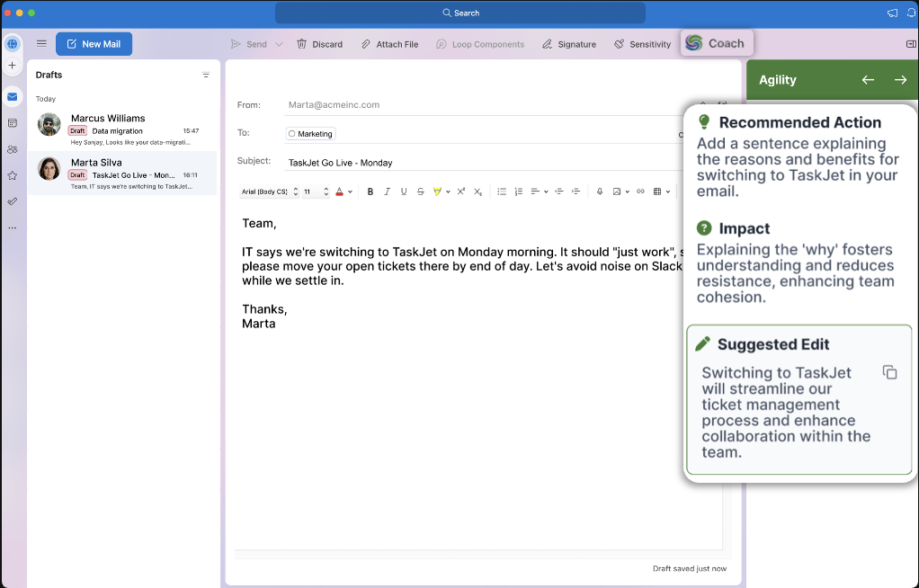The image size is (919, 588).
Task: Open the font color red swatch
Action: coord(340,192)
